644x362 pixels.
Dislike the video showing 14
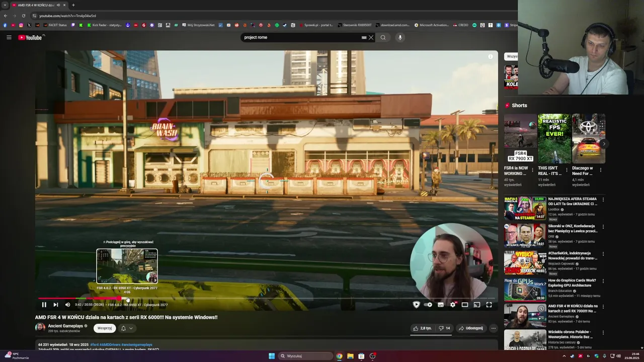(x=444, y=328)
